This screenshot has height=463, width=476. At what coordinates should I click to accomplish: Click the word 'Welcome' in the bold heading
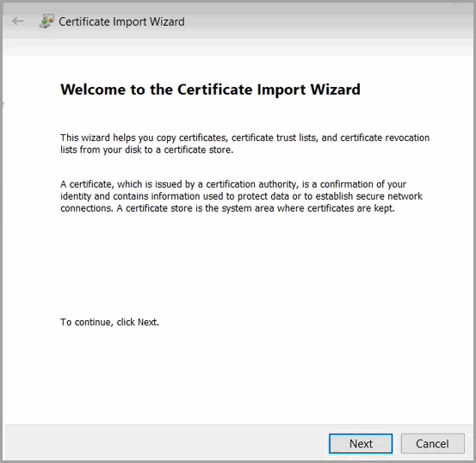click(x=93, y=90)
